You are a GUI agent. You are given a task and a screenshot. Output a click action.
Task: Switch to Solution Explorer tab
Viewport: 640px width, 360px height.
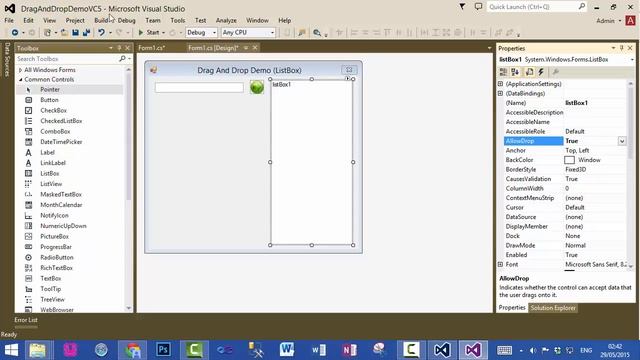click(x=553, y=308)
